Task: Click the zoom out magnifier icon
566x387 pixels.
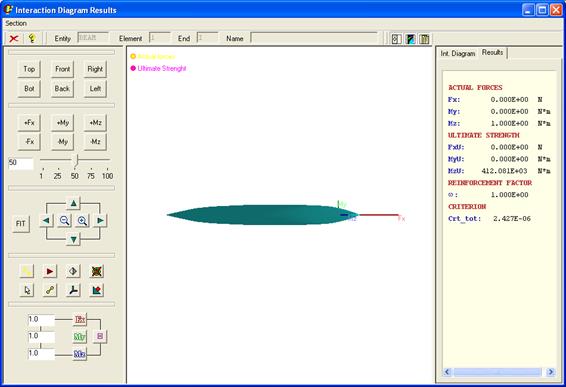Action: coord(65,221)
